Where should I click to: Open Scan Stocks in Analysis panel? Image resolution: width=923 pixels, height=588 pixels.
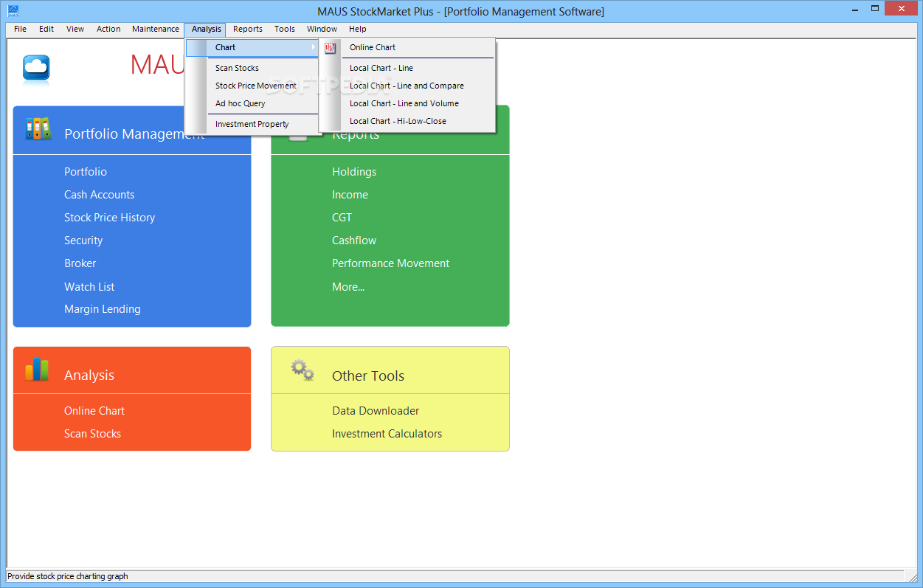click(92, 434)
